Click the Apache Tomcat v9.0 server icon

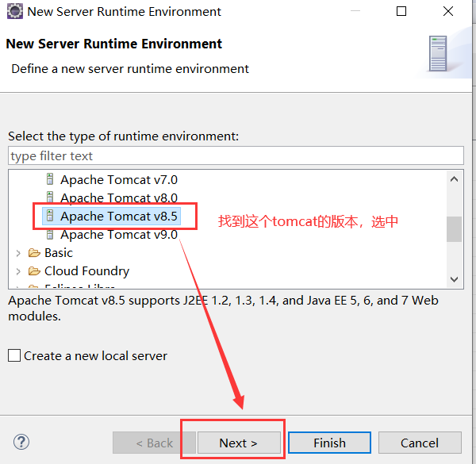tap(50, 234)
